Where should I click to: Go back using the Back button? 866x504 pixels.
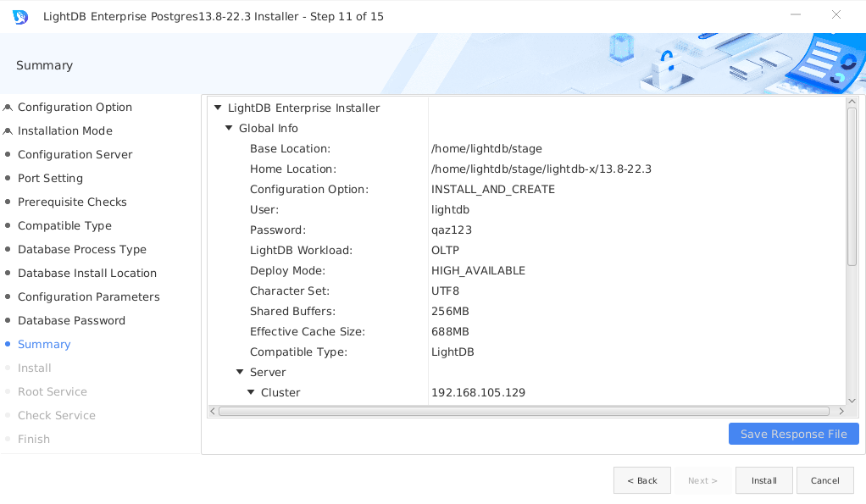(641, 480)
